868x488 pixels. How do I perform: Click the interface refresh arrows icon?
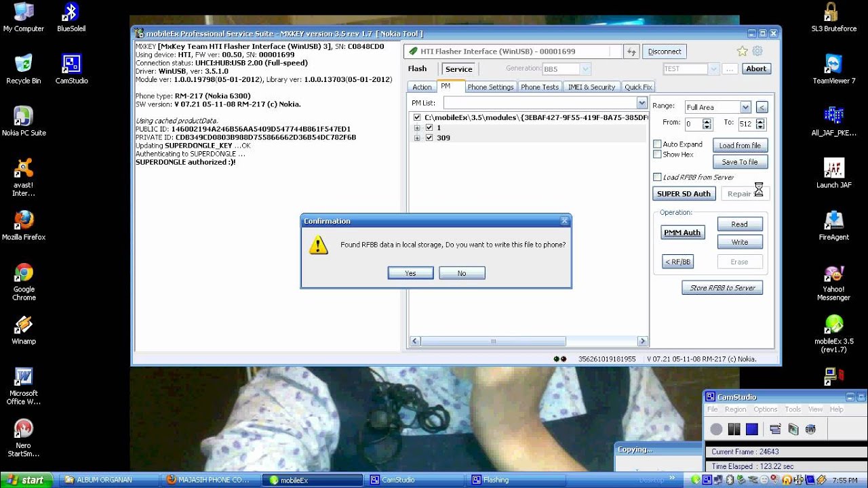(631, 52)
